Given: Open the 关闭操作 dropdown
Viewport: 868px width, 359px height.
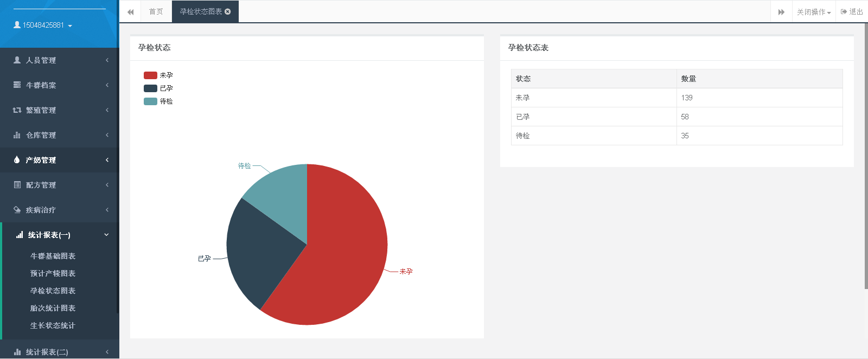Looking at the screenshot, I should [x=814, y=12].
